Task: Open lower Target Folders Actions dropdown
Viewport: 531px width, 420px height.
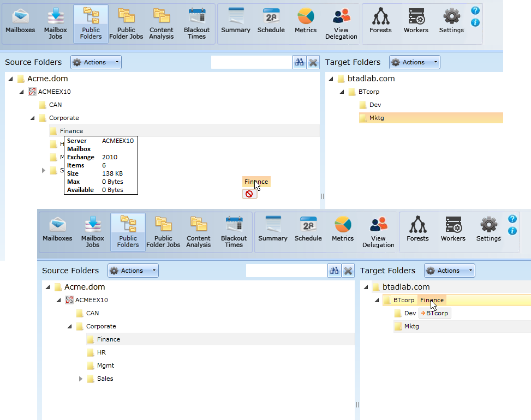Action: [449, 271]
